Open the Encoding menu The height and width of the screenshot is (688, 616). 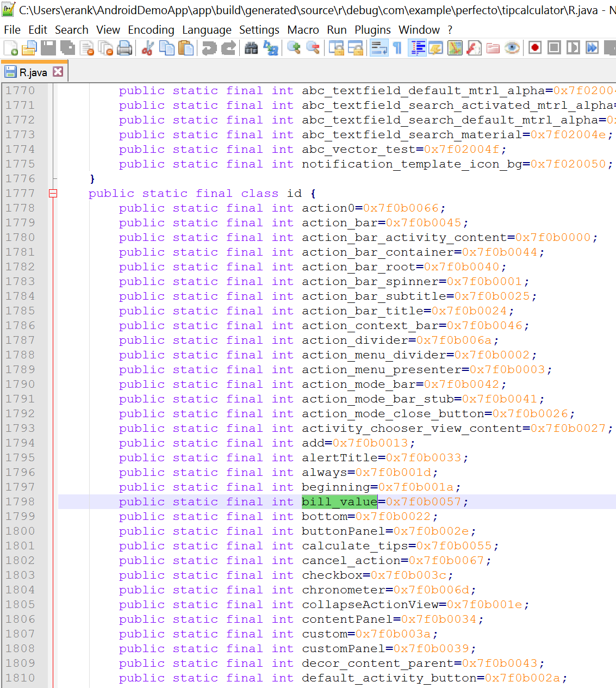(151, 30)
